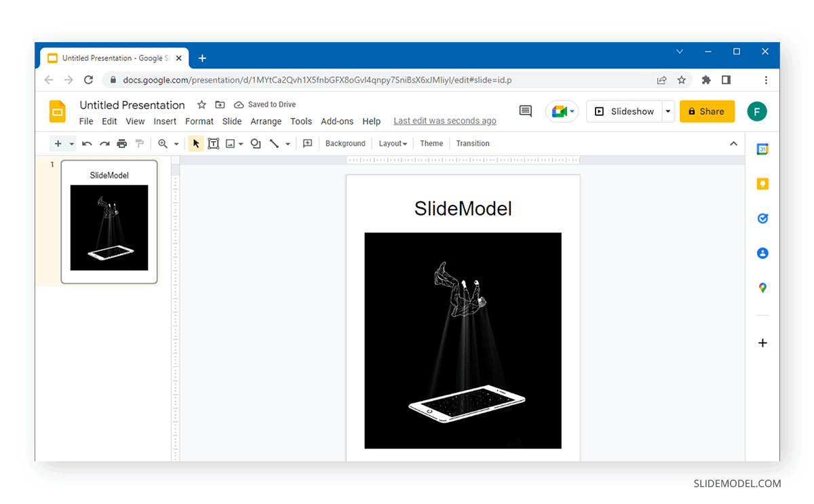814x504 pixels.
Task: Open Google Keep in side panel
Action: [762, 184]
